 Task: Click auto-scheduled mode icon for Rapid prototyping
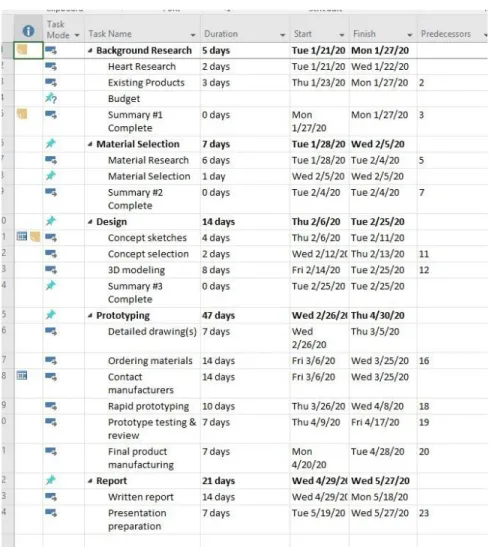(51, 406)
